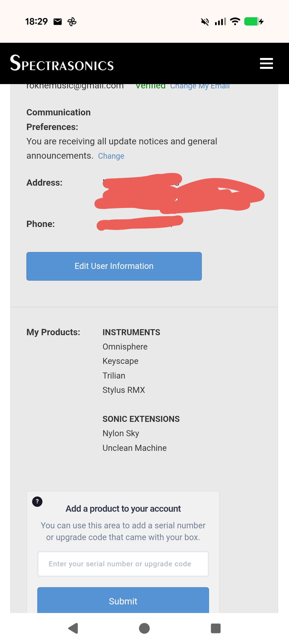This screenshot has height=644, width=289.
Task: Tap the Wi-Fi indicator
Action: [235, 21]
